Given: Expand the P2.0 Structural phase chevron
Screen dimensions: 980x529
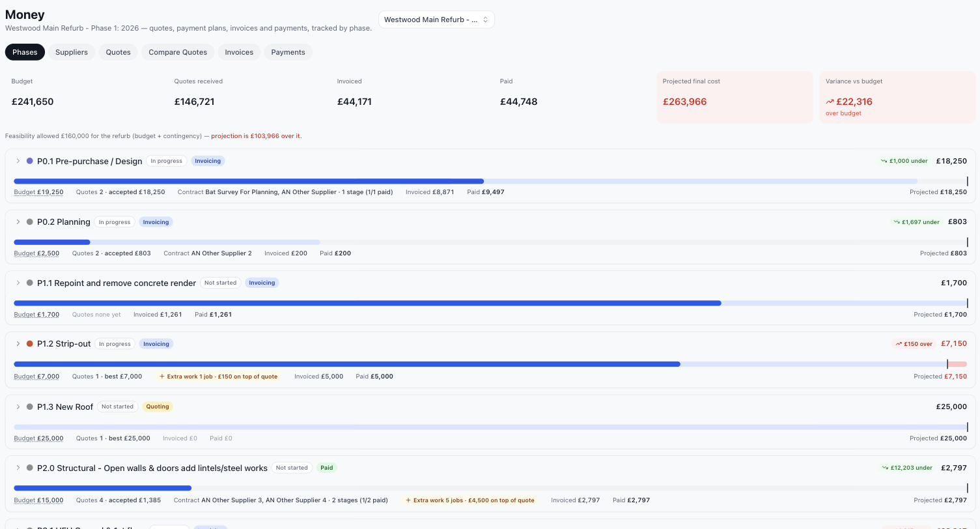Looking at the screenshot, I should coord(18,468).
